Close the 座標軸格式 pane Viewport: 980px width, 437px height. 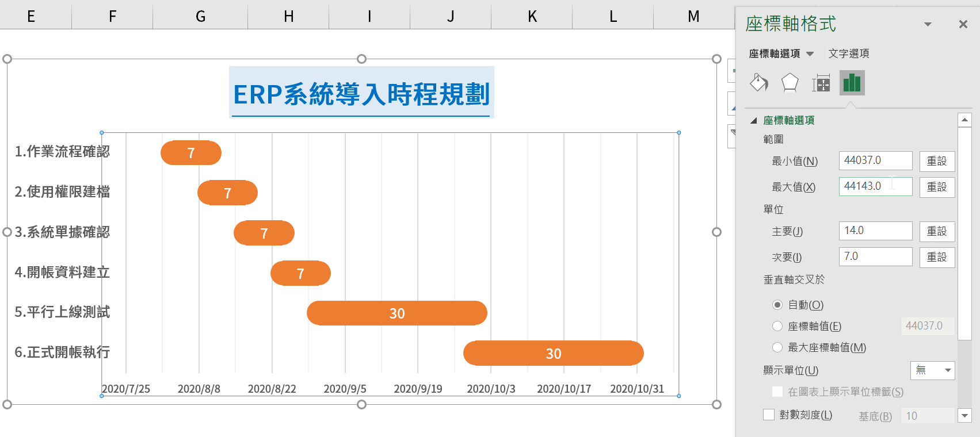tap(963, 24)
